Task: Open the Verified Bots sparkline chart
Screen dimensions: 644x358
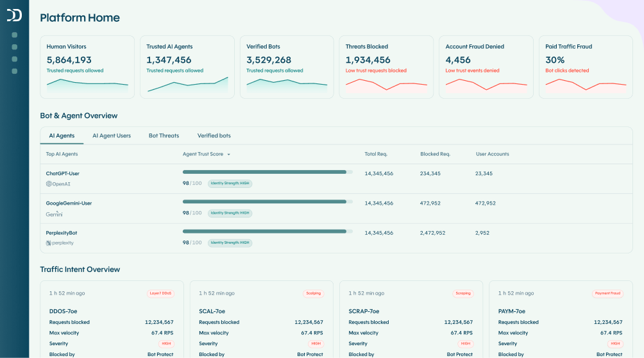Action: pyautogui.click(x=287, y=85)
